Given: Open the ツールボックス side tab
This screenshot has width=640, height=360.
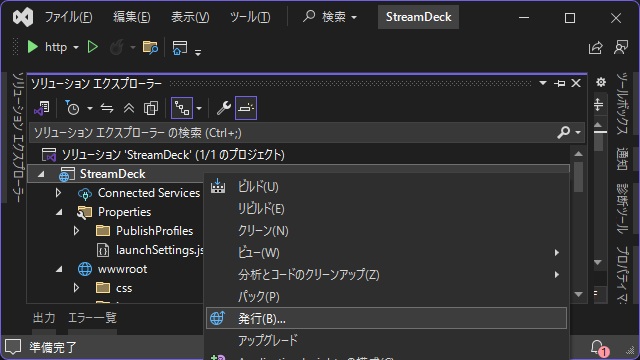Looking at the screenshot, I should pyautogui.click(x=622, y=103).
